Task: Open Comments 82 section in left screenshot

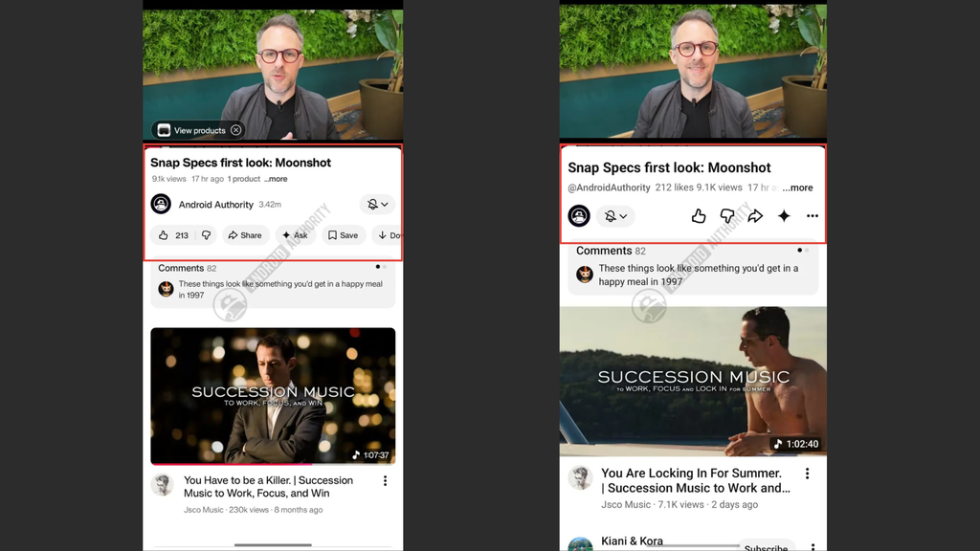Action: pos(273,284)
